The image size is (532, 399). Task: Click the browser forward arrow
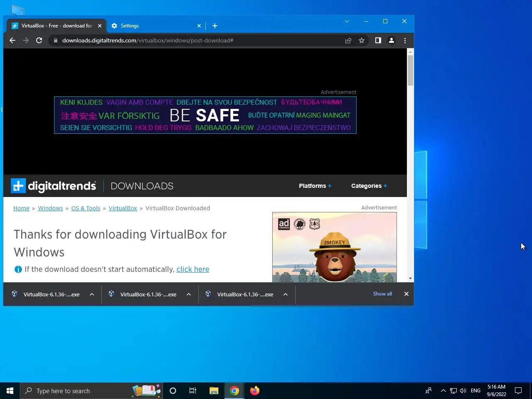[x=26, y=40]
